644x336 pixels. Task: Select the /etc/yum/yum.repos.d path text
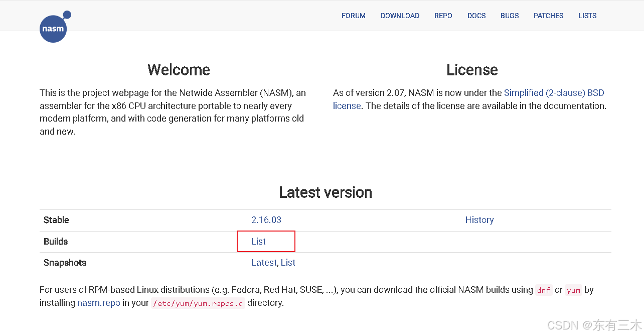pos(198,303)
